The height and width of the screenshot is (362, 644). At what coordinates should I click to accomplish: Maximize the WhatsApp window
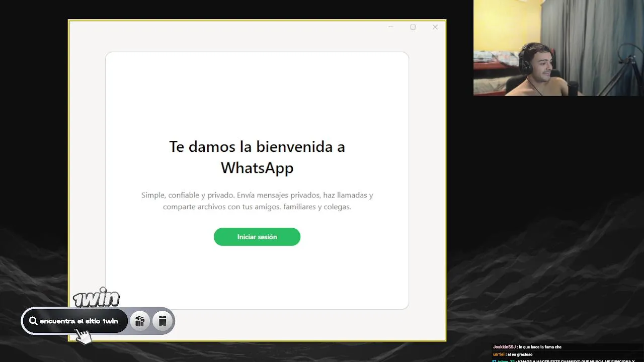413,27
